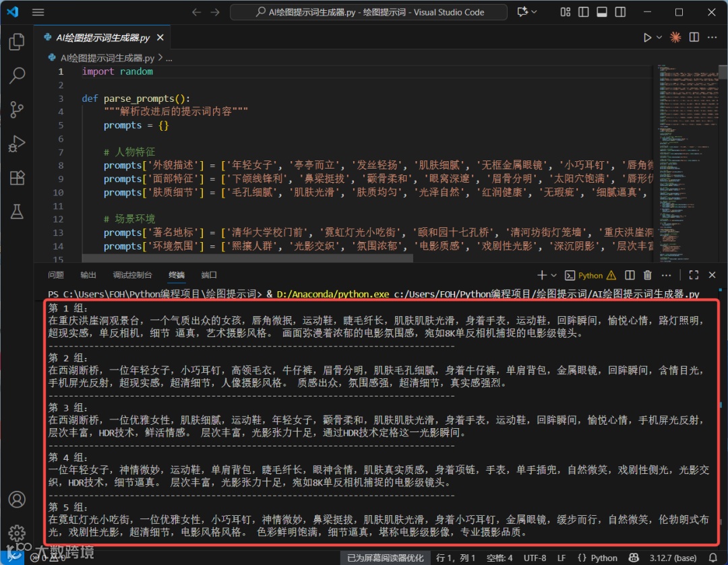The image size is (728, 565).
Task: Open the Explorer view in activity bar
Action: [x=17, y=42]
